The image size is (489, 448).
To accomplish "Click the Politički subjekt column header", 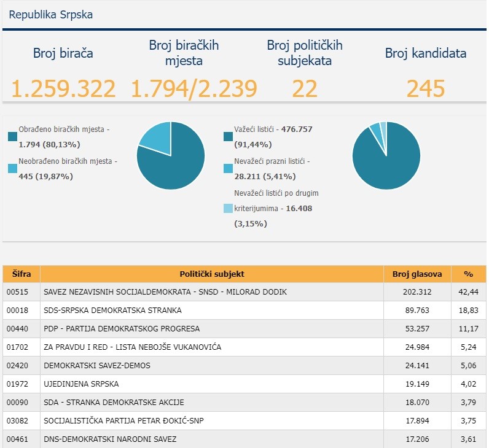I will point(212,274).
